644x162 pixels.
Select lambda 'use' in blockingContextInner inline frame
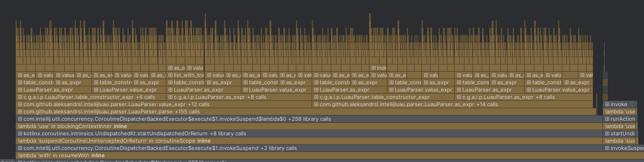point(309,126)
